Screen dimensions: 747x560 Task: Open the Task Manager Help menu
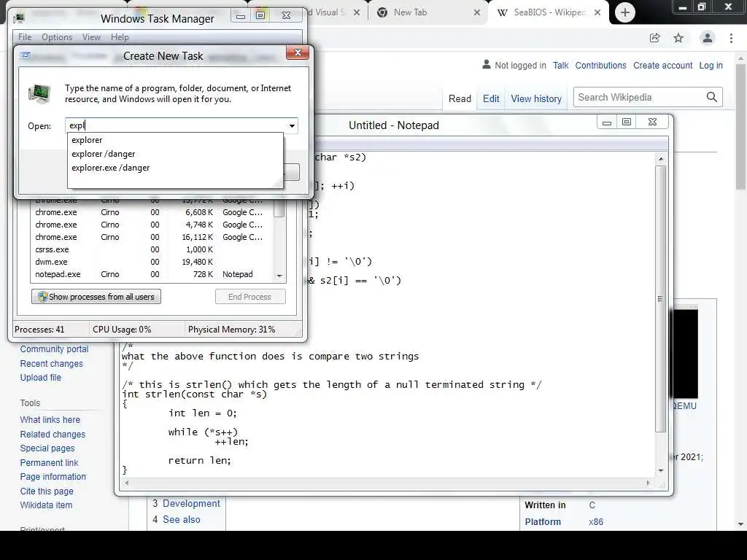pyautogui.click(x=120, y=37)
